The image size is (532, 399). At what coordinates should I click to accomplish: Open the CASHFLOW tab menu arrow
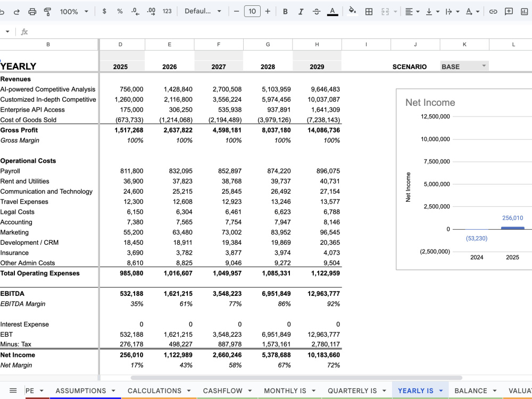pyautogui.click(x=250, y=391)
